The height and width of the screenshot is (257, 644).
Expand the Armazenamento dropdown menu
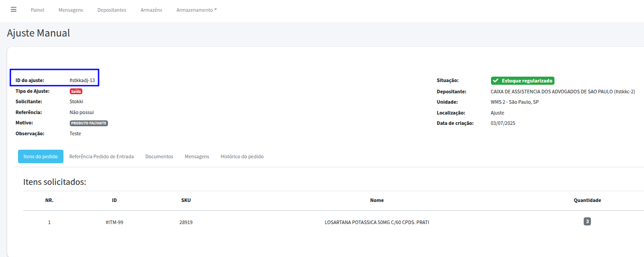(196, 10)
